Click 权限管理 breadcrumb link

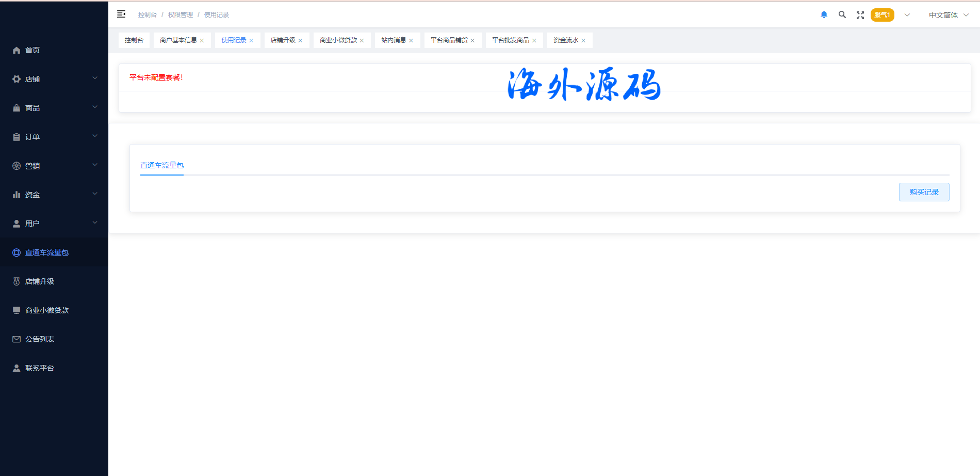[x=180, y=15]
